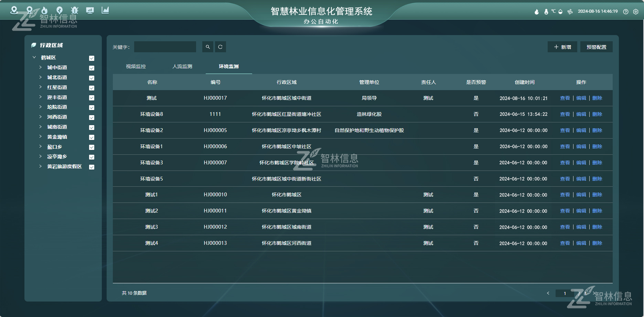This screenshot has width=644, height=317.
Task: Toggle the 鹤城区 checkbox
Action: [92, 58]
